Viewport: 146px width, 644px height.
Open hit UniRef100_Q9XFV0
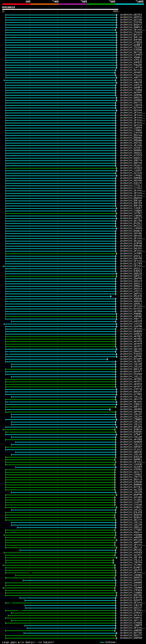(x=131, y=17)
